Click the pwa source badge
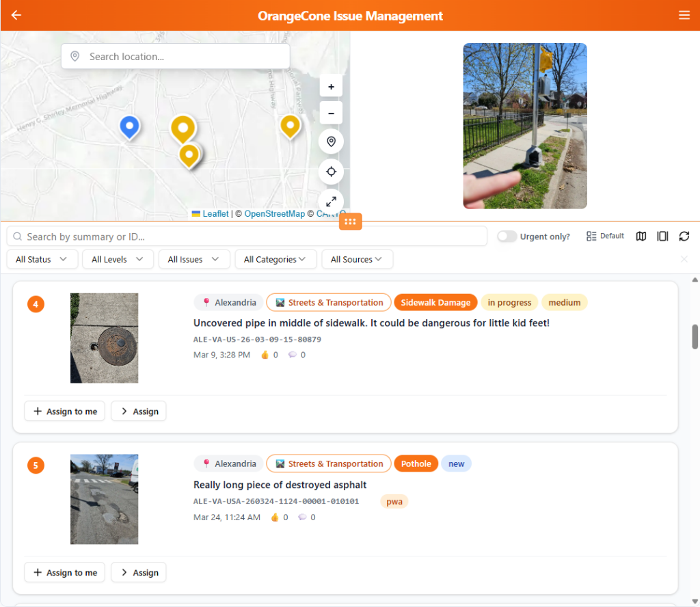 coord(394,501)
